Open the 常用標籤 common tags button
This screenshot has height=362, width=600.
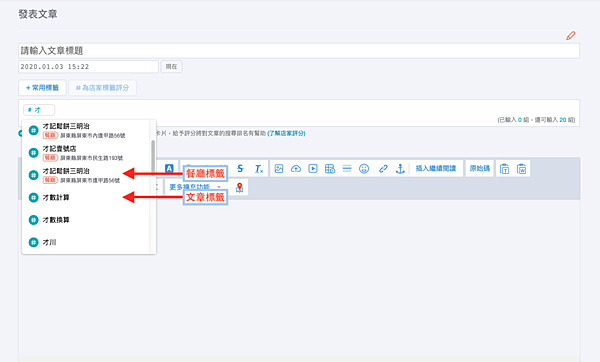[42, 88]
